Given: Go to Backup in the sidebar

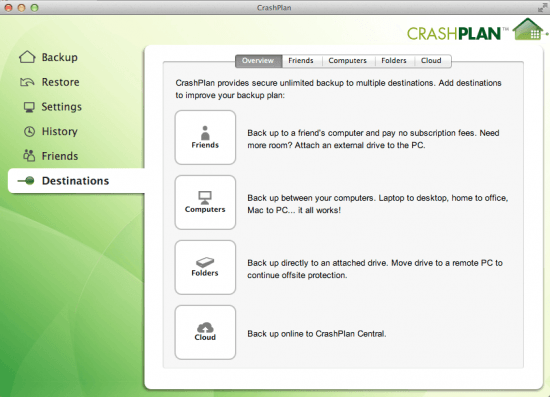Looking at the screenshot, I should pyautogui.click(x=60, y=58).
